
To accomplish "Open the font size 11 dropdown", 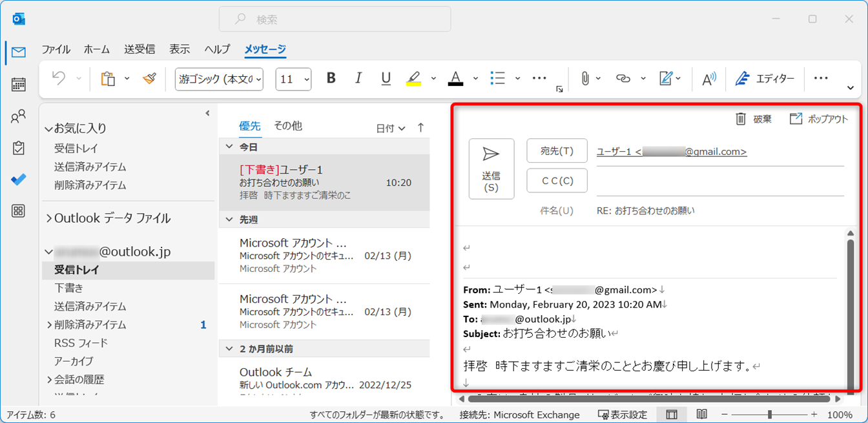I will [x=293, y=79].
